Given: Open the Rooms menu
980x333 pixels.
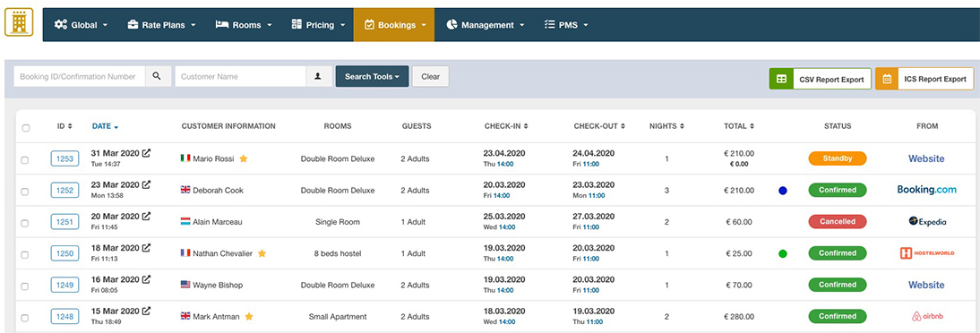Looking at the screenshot, I should 244,25.
